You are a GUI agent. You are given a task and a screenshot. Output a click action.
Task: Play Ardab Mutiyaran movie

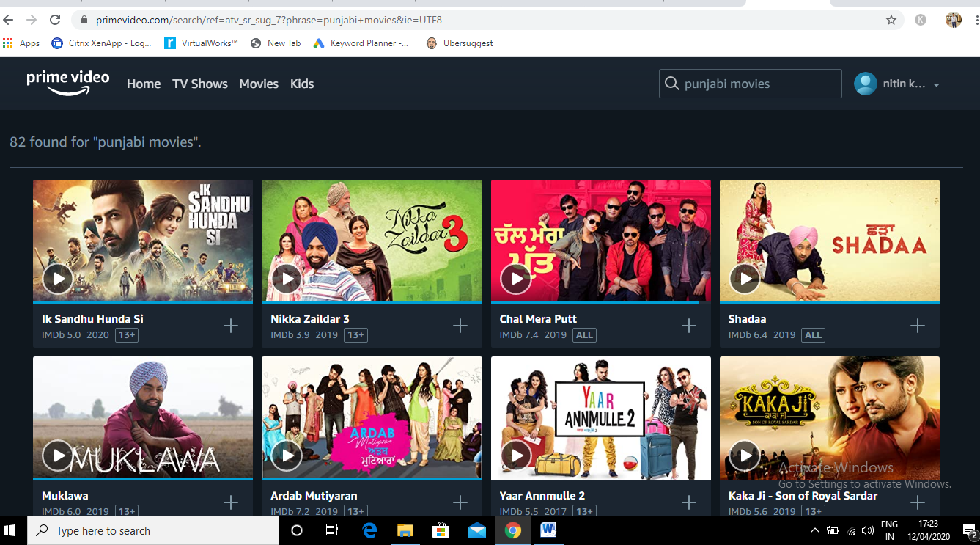click(287, 456)
